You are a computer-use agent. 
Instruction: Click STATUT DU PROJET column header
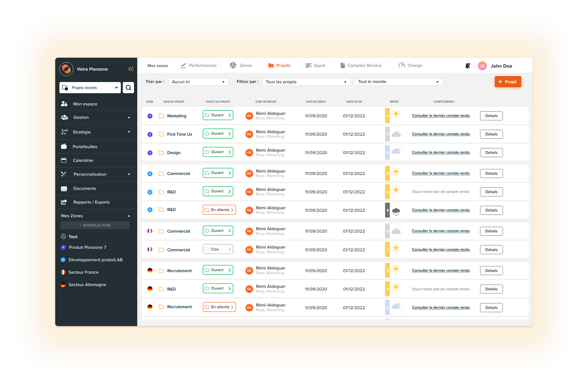218,102
